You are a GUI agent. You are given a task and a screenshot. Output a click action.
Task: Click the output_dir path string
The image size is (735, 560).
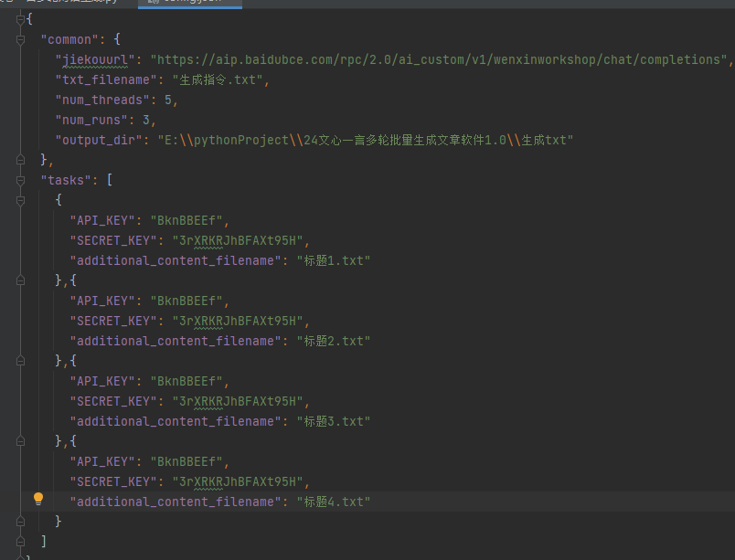[x=364, y=140]
